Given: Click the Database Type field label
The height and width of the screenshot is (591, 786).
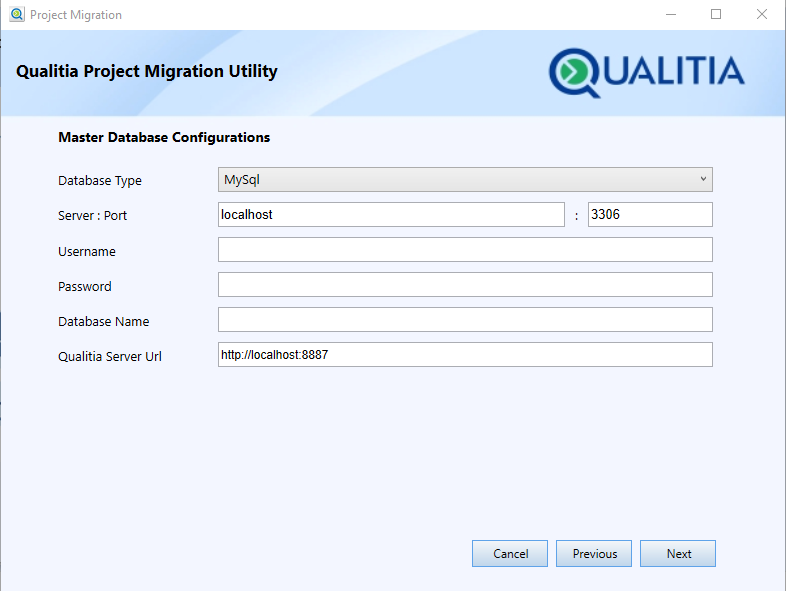Looking at the screenshot, I should [100, 181].
